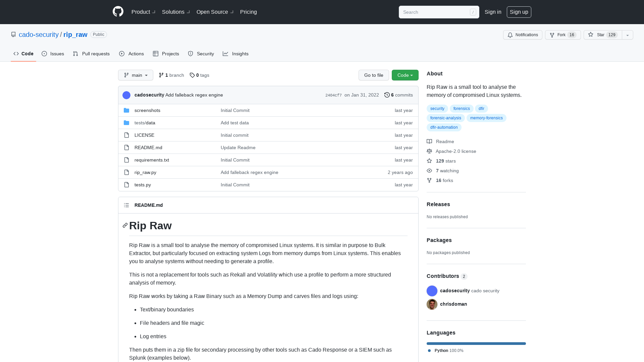Screen dimensions: 644x362
Task: Click the Sign in link
Action: point(493,12)
